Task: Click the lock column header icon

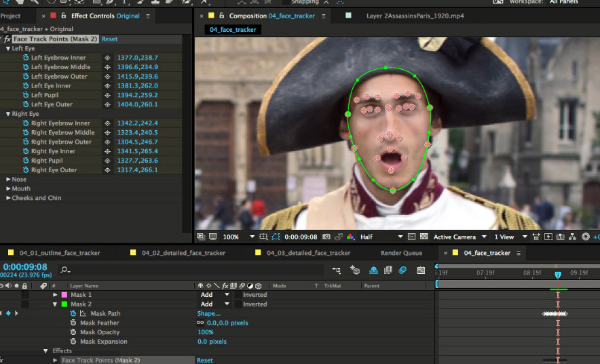Action: click(24, 285)
